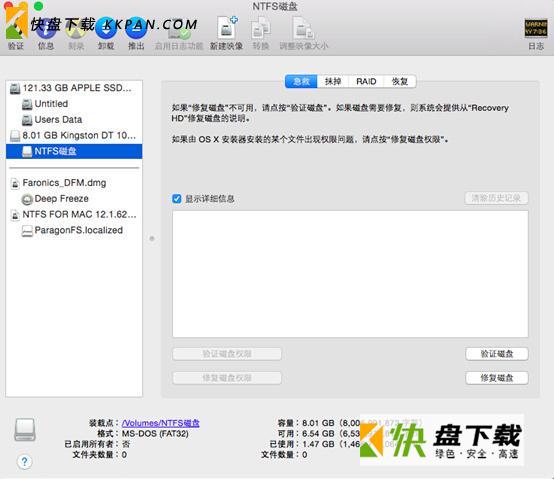Image resolution: width=554 pixels, height=479 pixels.
Task: Select 8.01 GB Kingston DT drive
Action: point(74,135)
